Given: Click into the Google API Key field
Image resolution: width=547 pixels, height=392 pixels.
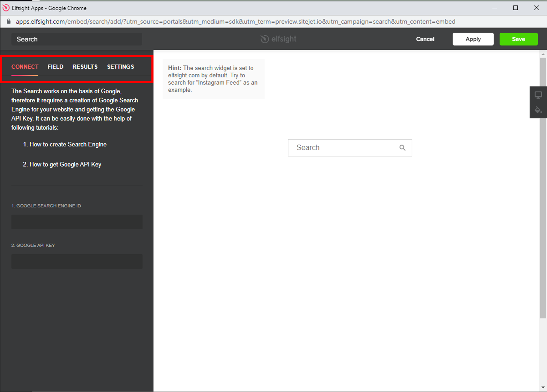Looking at the screenshot, I should point(77,261).
